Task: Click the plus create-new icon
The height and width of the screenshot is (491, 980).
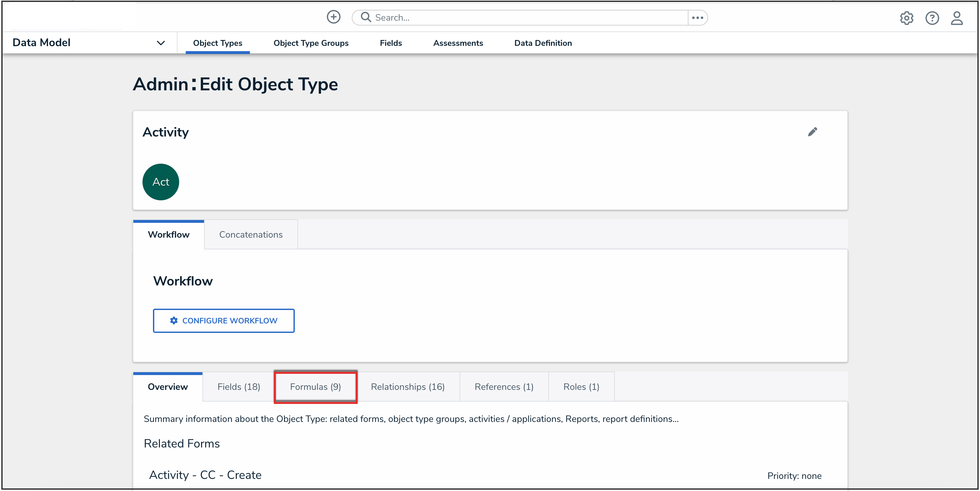Action: [x=333, y=17]
